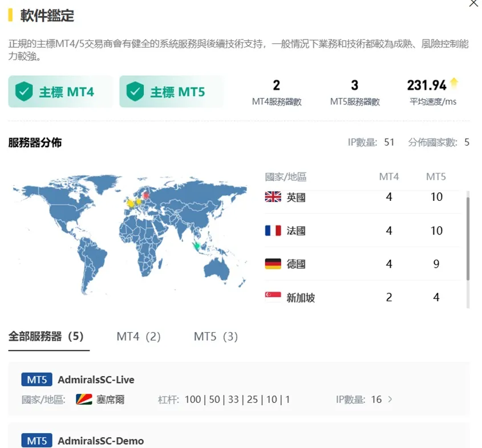Open the AdmiralsSC-Demo server entry
The image size is (482, 448).
[239, 435]
